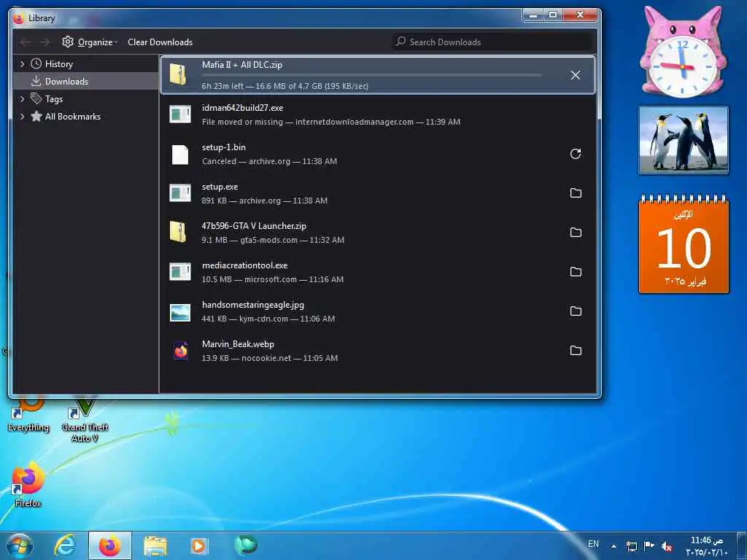Viewport: 747px width, 560px height.
Task: Click the handsomestaringeagle.jpg image icon
Action: click(180, 312)
